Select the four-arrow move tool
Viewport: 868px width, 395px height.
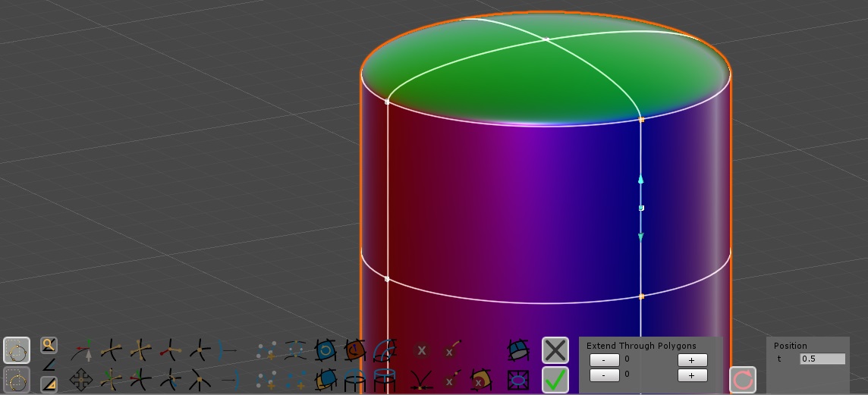pos(81,380)
